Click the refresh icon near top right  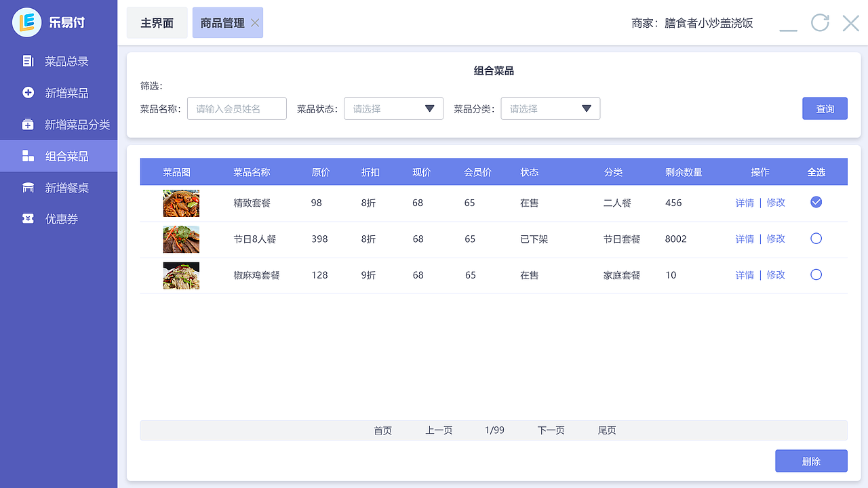click(820, 22)
